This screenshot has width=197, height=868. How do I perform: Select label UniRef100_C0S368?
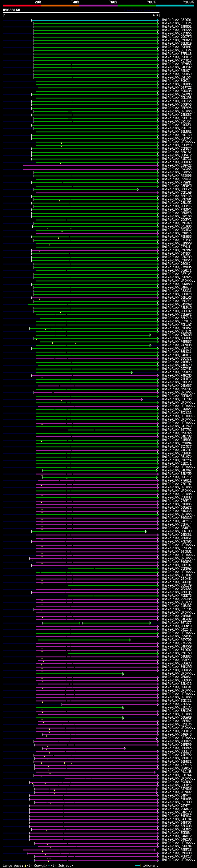point(176,169)
